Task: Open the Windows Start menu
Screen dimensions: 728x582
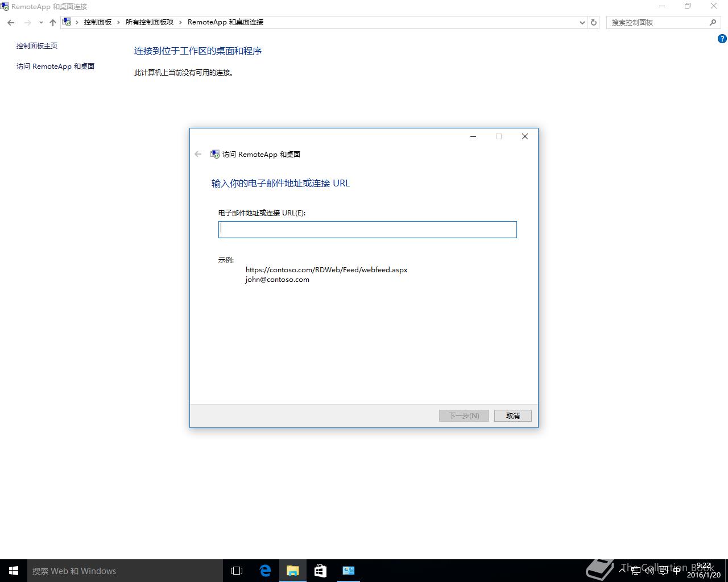Action: (x=14, y=571)
